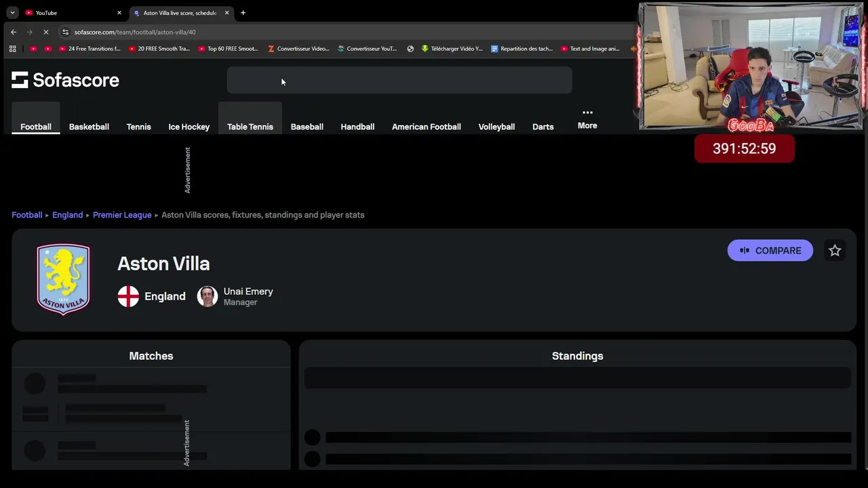Open a new browser tab with plus

point(243,13)
